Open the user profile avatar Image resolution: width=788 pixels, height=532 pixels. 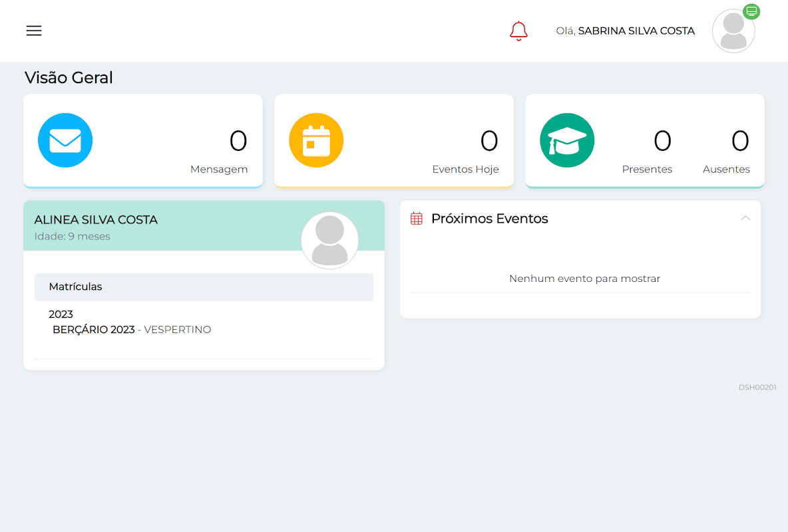(x=733, y=31)
